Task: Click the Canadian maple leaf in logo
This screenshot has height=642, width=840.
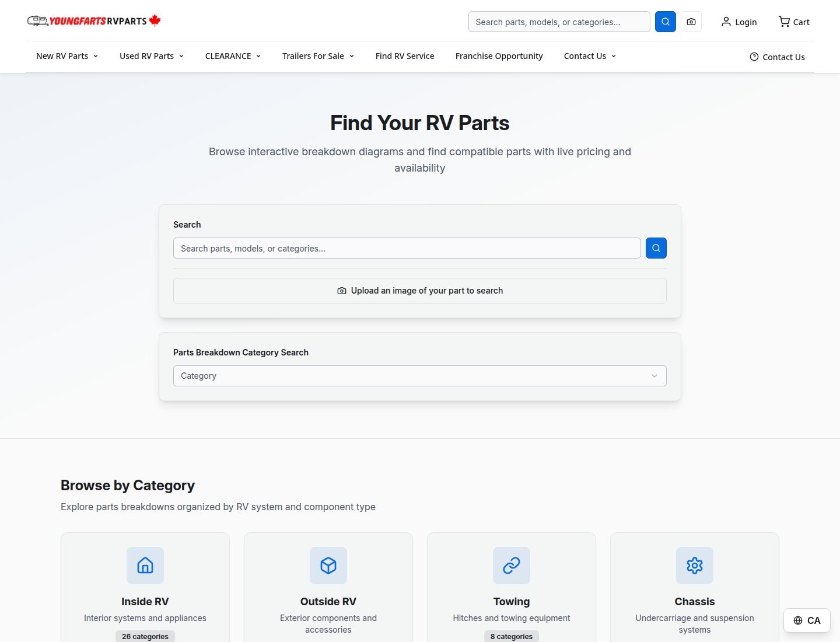Action: (155, 20)
